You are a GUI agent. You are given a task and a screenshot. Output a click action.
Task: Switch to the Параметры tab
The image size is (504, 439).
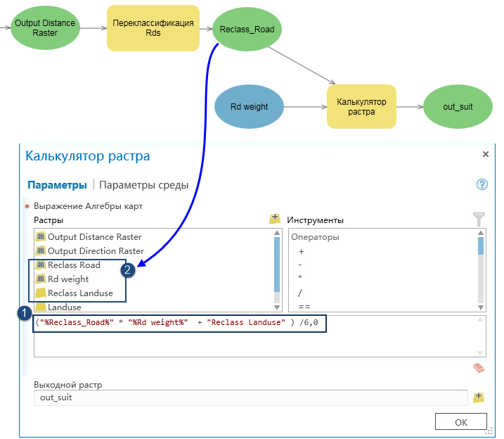pos(56,185)
